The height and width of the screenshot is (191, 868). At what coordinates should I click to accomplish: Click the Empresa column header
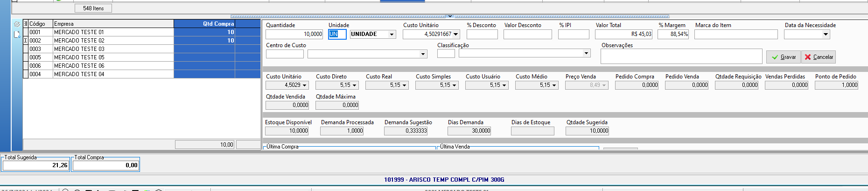tap(113, 24)
